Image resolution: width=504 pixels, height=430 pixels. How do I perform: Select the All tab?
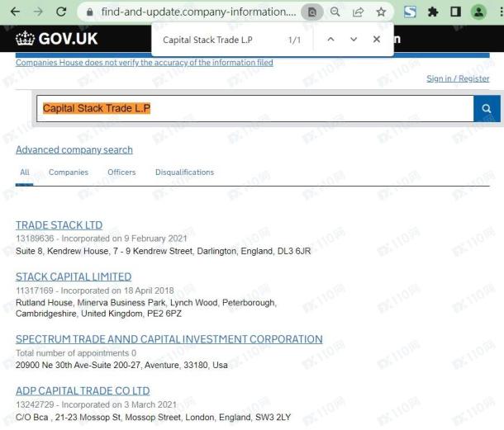25,172
